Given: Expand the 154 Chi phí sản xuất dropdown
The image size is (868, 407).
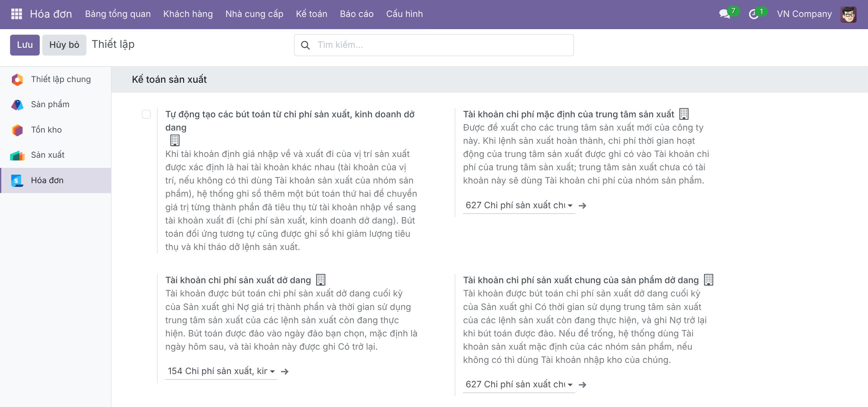Looking at the screenshot, I should point(221,371).
